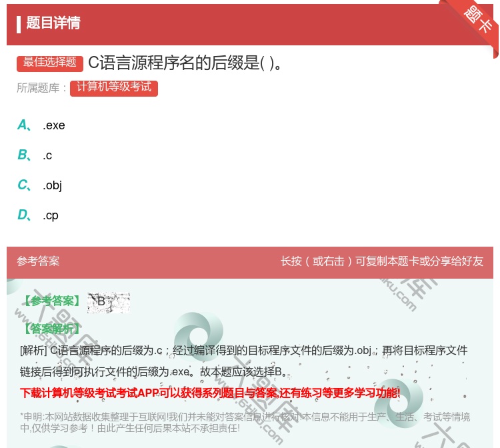Click the explanation line ending 故本题应该选择B

pyautogui.click(x=153, y=371)
